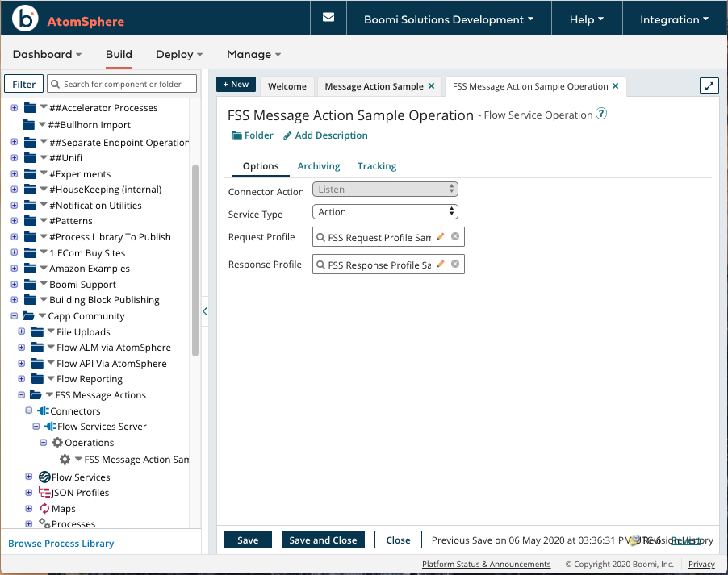
Task: Collapse the Connectors node
Action: pos(29,410)
